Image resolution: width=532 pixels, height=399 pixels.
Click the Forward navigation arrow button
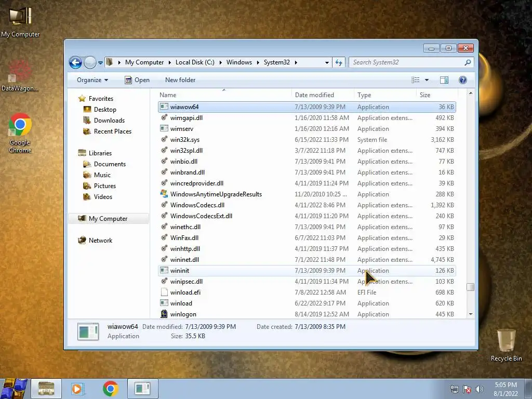(90, 62)
